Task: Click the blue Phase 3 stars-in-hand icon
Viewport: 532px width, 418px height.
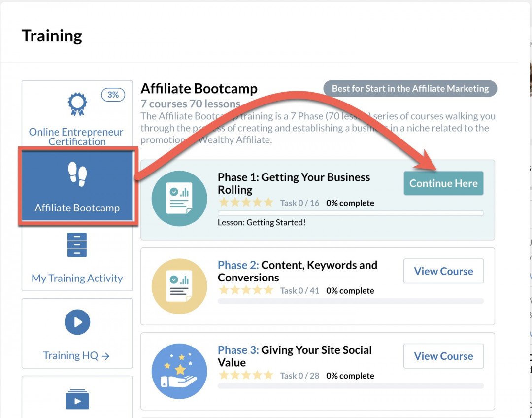Action: click(x=179, y=371)
